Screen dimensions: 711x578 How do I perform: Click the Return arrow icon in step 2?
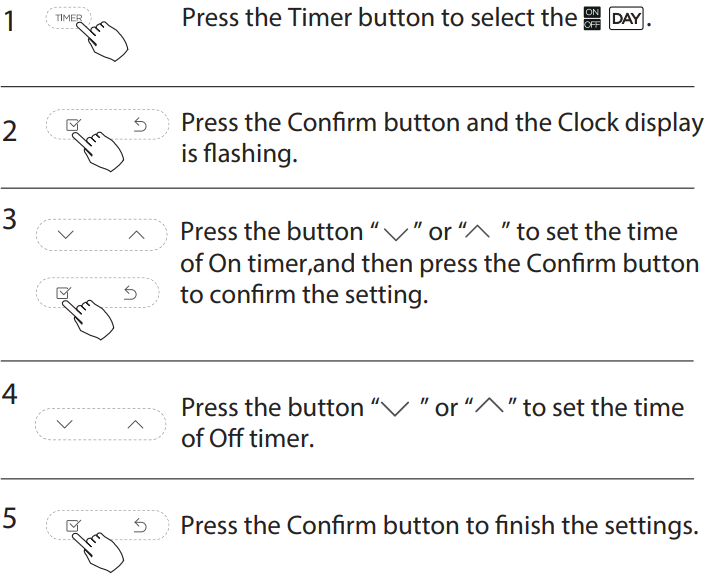tap(141, 125)
